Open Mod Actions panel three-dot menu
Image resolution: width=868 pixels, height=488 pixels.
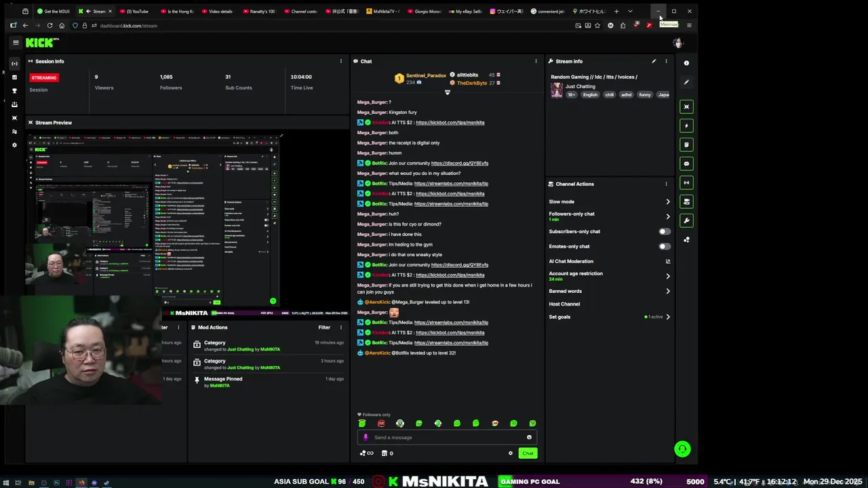[x=341, y=327]
